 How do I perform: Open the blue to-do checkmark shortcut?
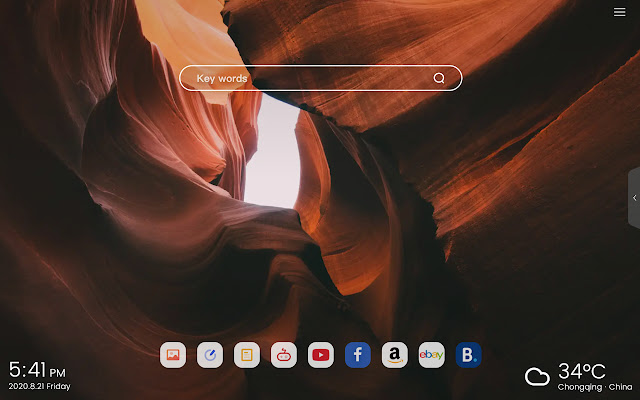[x=210, y=355]
